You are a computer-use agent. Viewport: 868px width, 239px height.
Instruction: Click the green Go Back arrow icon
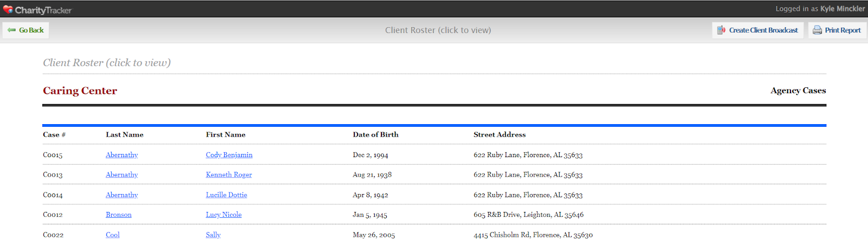click(x=11, y=30)
